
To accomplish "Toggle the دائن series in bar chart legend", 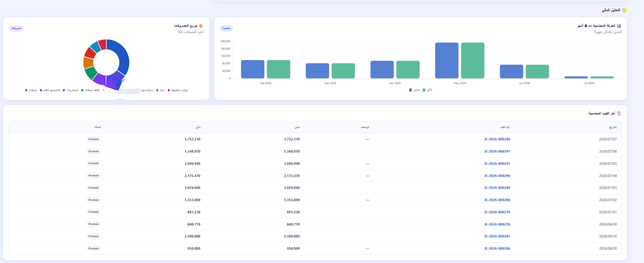I will click(x=427, y=90).
